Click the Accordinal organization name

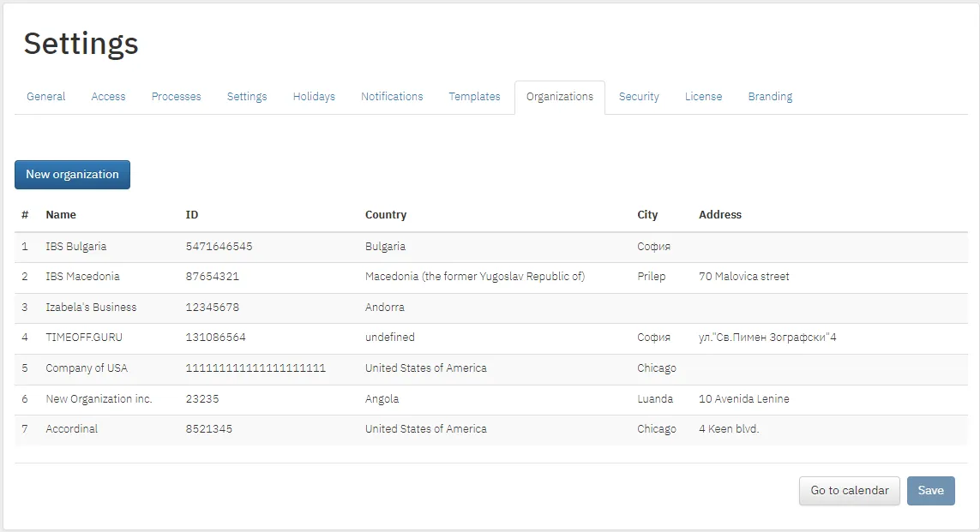click(72, 429)
